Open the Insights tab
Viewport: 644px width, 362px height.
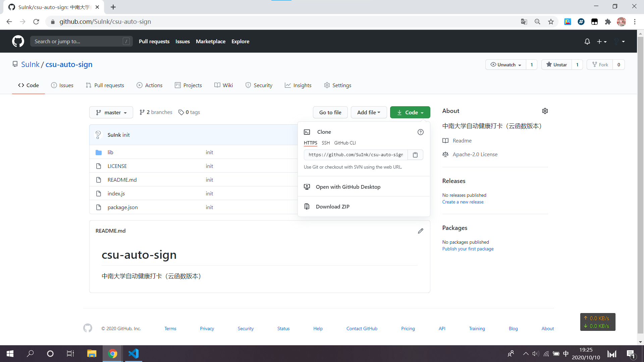click(298, 85)
